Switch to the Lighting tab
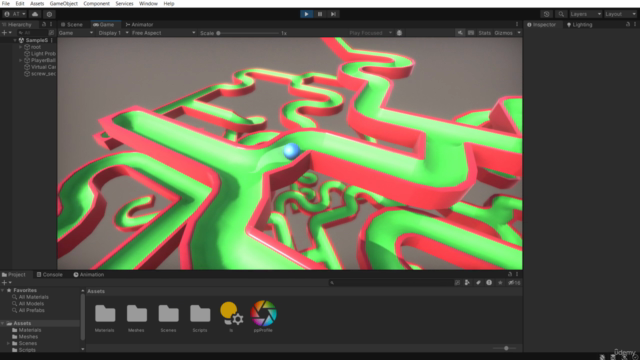640x360 pixels. (x=579, y=24)
